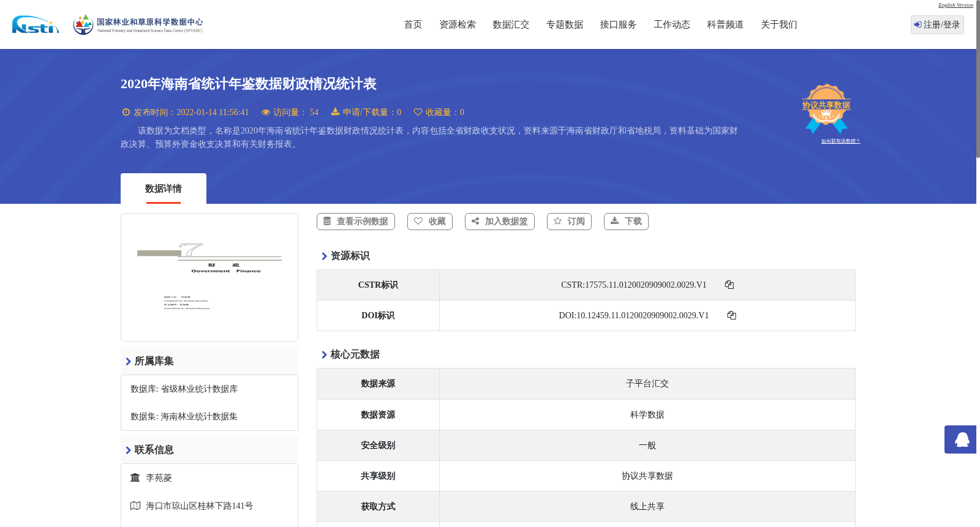Screen dimensions: 980x527
Task: Open the 工作动态 menu
Action: pyautogui.click(x=672, y=24)
